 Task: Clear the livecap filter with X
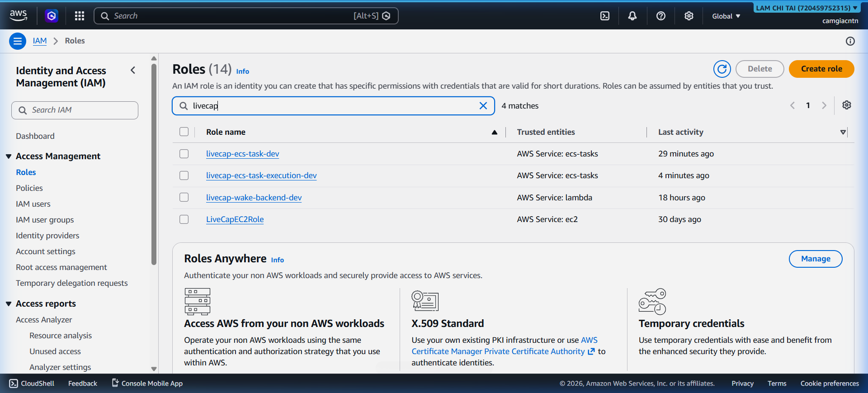(483, 106)
